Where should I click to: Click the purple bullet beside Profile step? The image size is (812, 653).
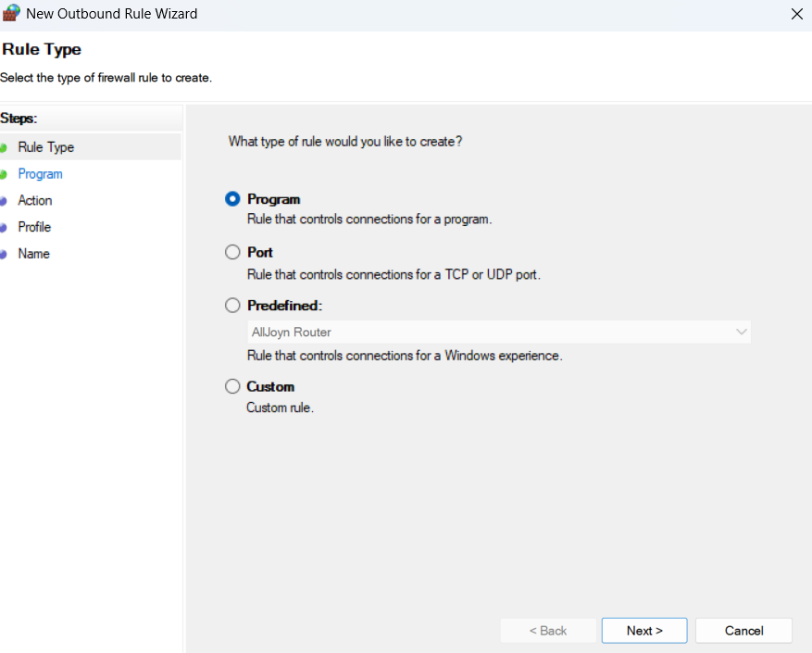(x=3, y=228)
